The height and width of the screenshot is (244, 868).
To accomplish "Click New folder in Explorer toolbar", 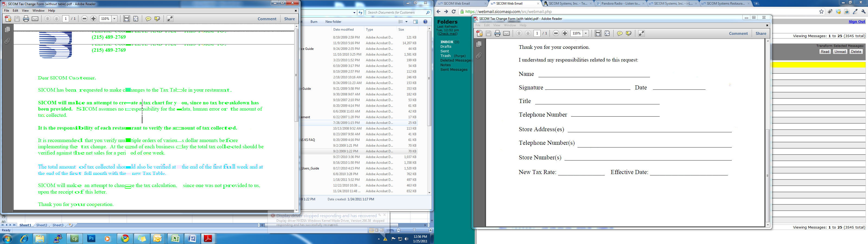I will pyautogui.click(x=333, y=22).
